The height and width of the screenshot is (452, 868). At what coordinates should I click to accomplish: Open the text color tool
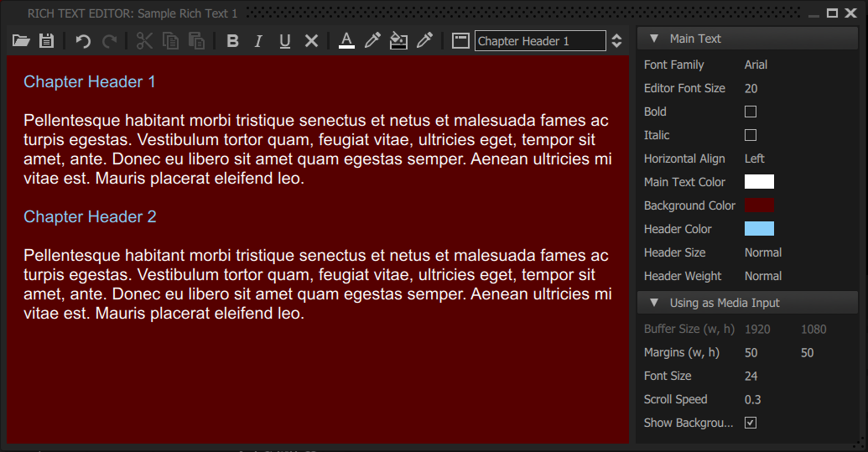tap(346, 41)
